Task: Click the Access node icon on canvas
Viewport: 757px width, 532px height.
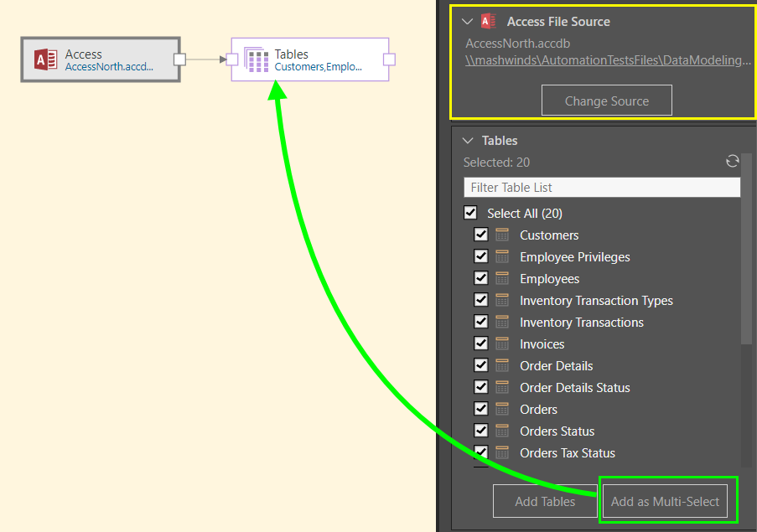Action: (45, 59)
